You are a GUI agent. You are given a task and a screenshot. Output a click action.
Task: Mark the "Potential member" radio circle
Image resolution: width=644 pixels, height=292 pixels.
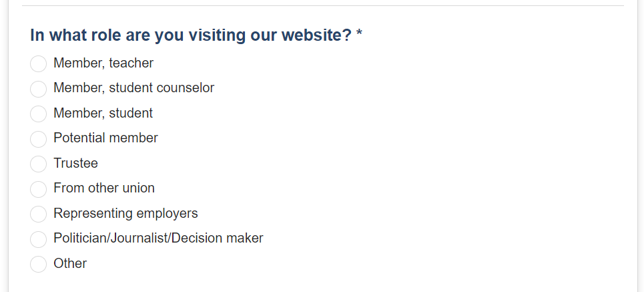(38, 139)
